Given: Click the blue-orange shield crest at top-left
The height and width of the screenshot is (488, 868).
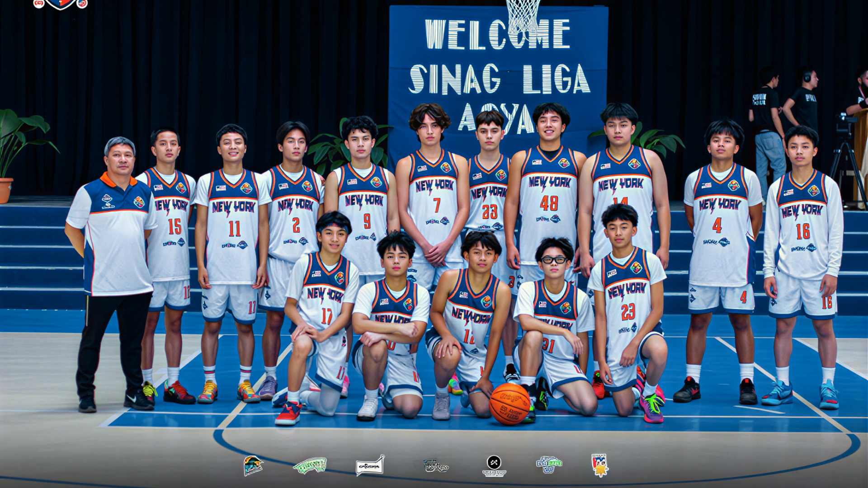Looking at the screenshot, I should point(61,4).
